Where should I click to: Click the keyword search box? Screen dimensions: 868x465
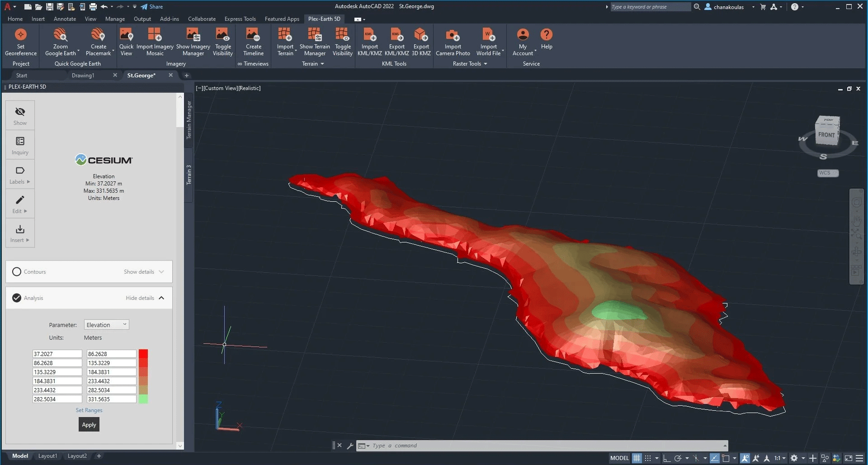coord(650,7)
